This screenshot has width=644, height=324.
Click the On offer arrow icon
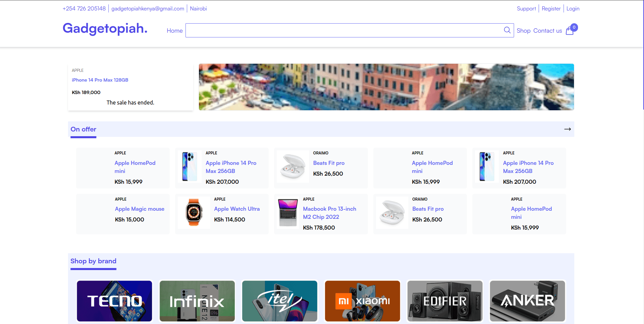(x=568, y=129)
